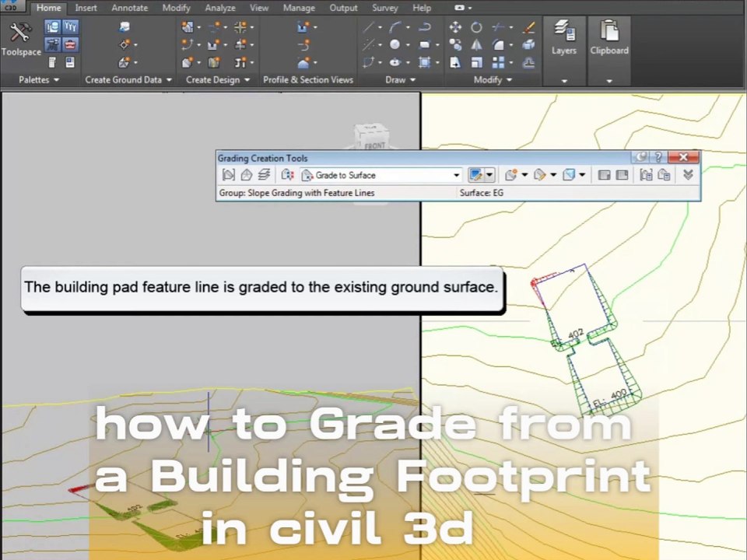The width and height of the screenshot is (747, 560).
Task: Click the Create Grading button in toolbar
Action: coord(511,175)
